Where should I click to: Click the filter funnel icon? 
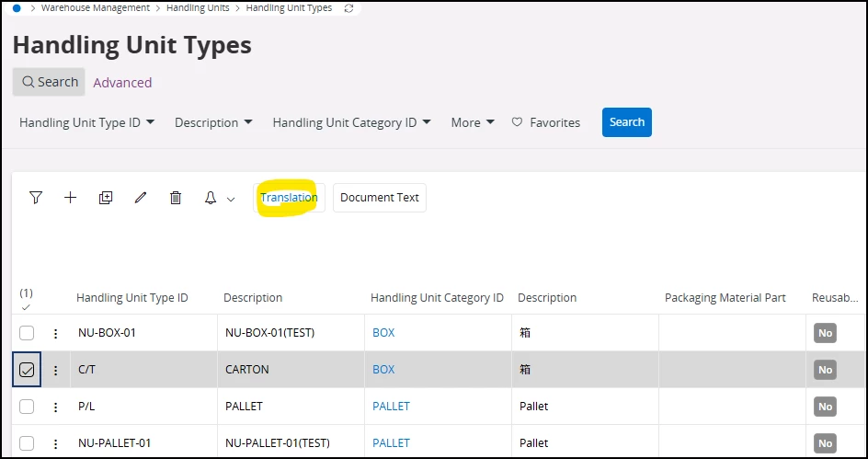click(x=36, y=198)
